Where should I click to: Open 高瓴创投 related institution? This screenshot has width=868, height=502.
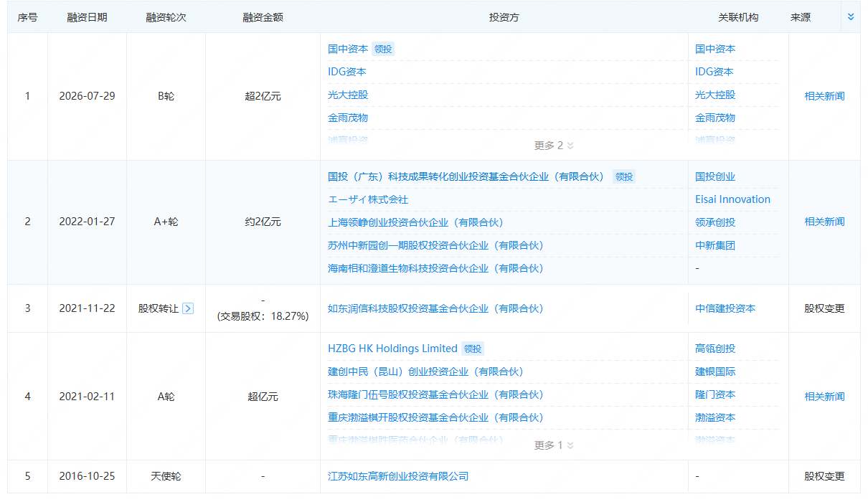[x=715, y=349]
